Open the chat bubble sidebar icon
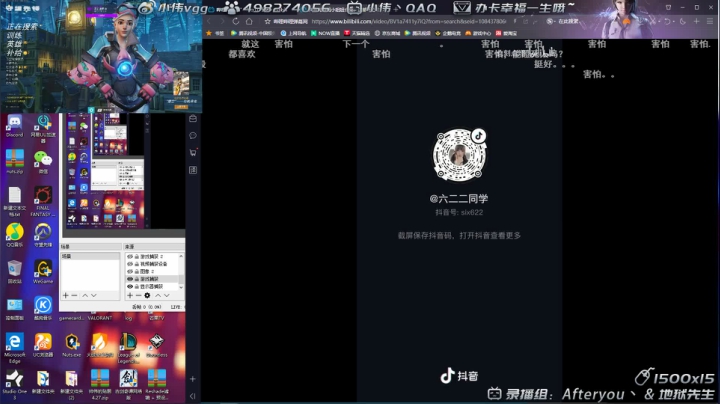720x404 pixels. point(193,135)
